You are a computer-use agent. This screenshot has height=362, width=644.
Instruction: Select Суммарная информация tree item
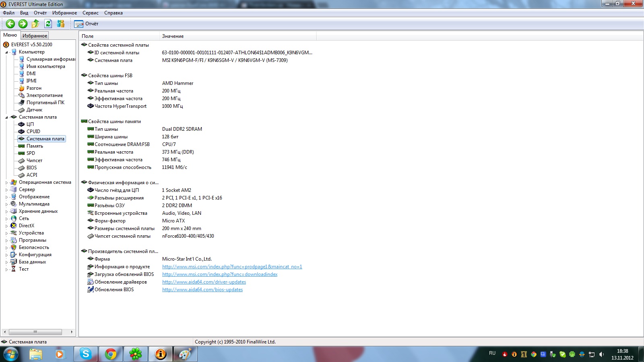point(51,59)
